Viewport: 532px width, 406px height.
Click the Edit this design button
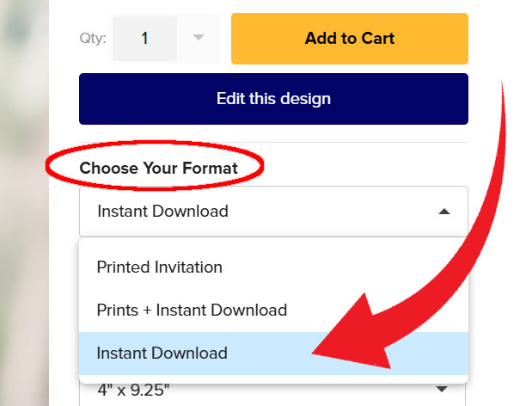click(x=273, y=99)
